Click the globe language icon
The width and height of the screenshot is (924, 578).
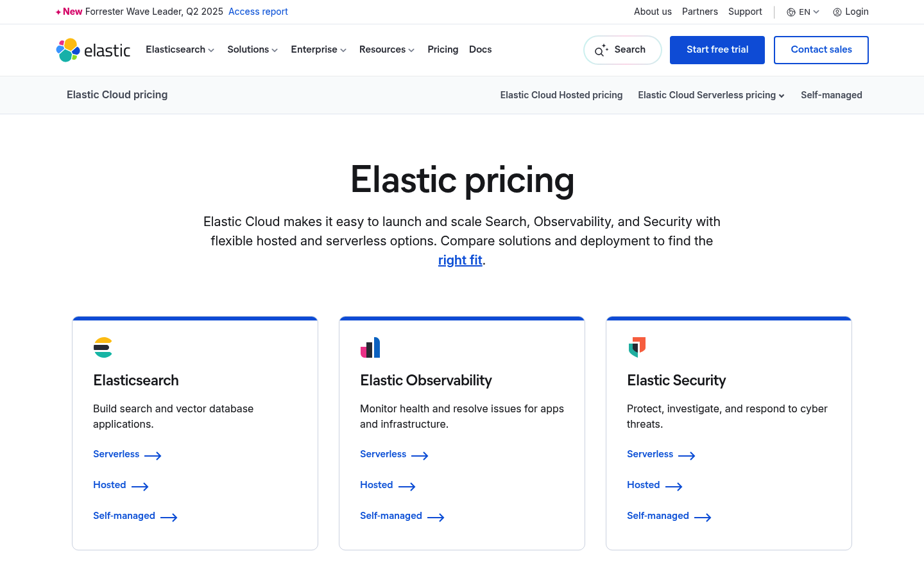coord(791,12)
